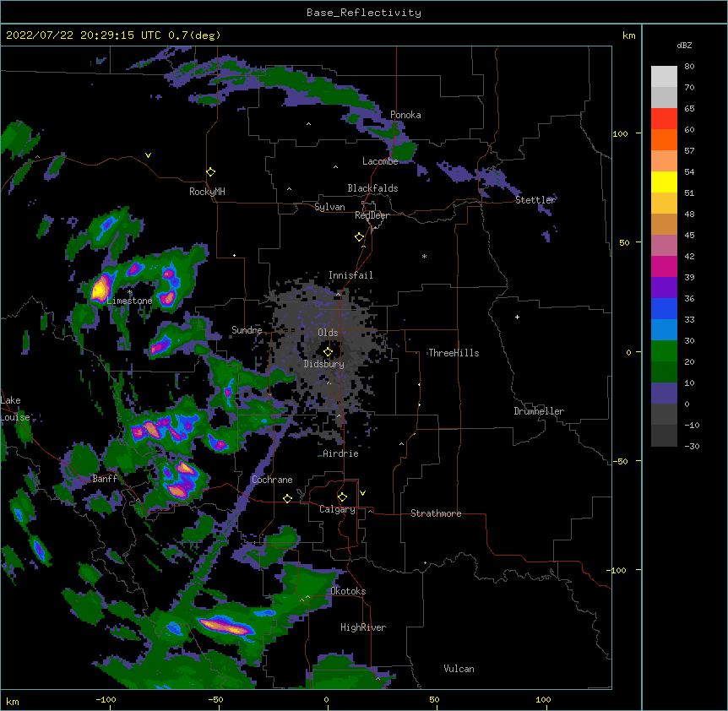Click the yellow diamond marker above Calgary label
This screenshot has height=711, width=728.
[x=342, y=497]
